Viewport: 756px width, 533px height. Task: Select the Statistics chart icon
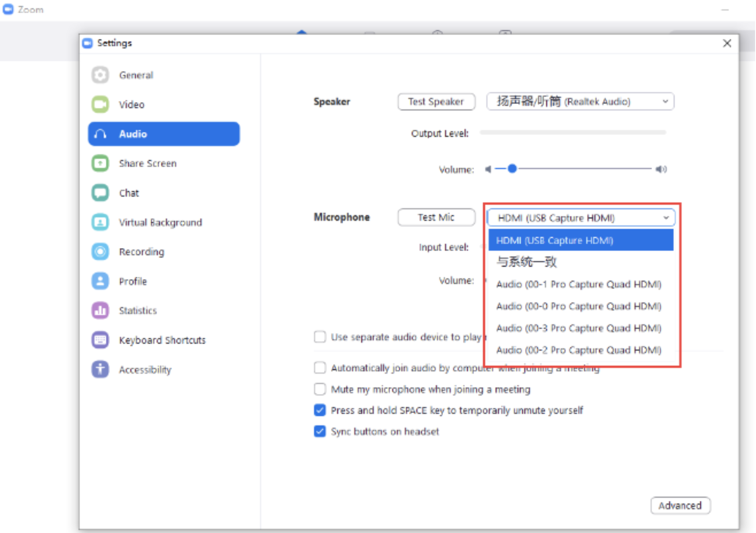click(x=100, y=310)
